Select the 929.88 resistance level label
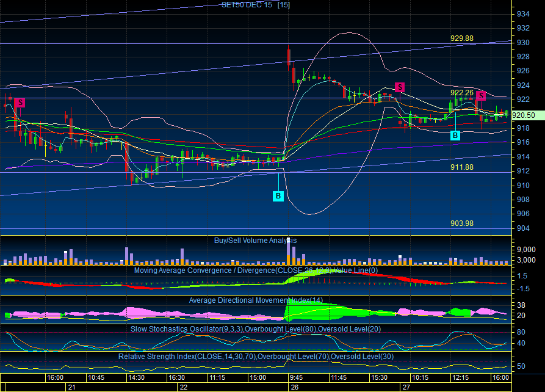Screen dimensions: 545x392 [x=462, y=38]
